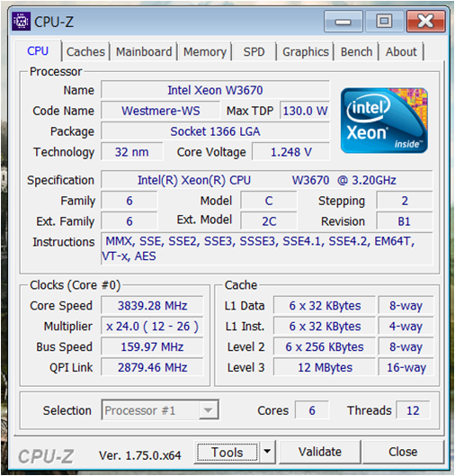Show the About tab

coord(401,52)
